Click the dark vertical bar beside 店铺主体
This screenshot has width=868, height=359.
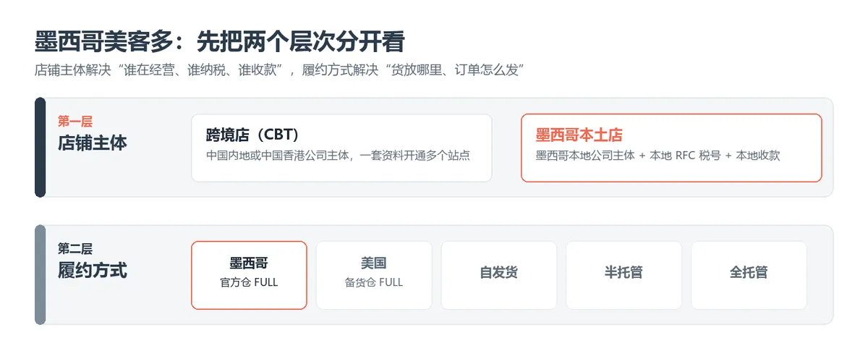click(41, 148)
